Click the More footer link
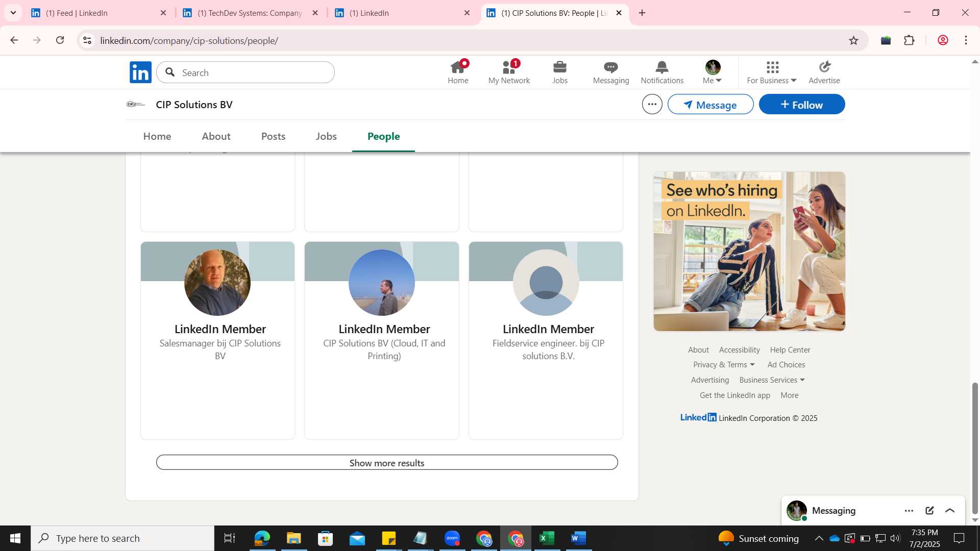 pyautogui.click(x=789, y=395)
